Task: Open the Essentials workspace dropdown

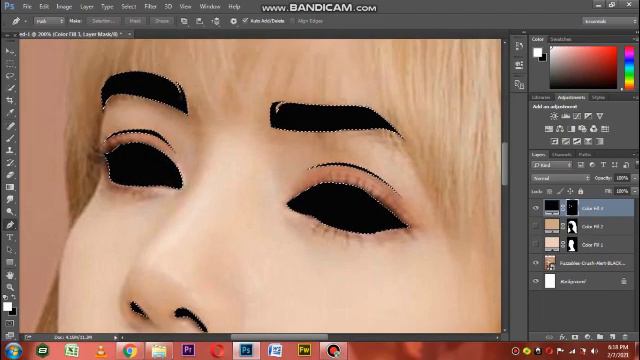Action: click(609, 21)
